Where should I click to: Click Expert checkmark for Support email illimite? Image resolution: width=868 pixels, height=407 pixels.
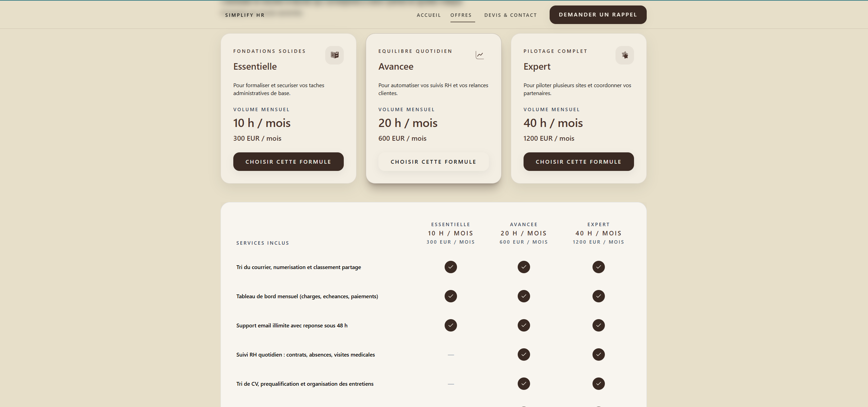[x=598, y=325]
